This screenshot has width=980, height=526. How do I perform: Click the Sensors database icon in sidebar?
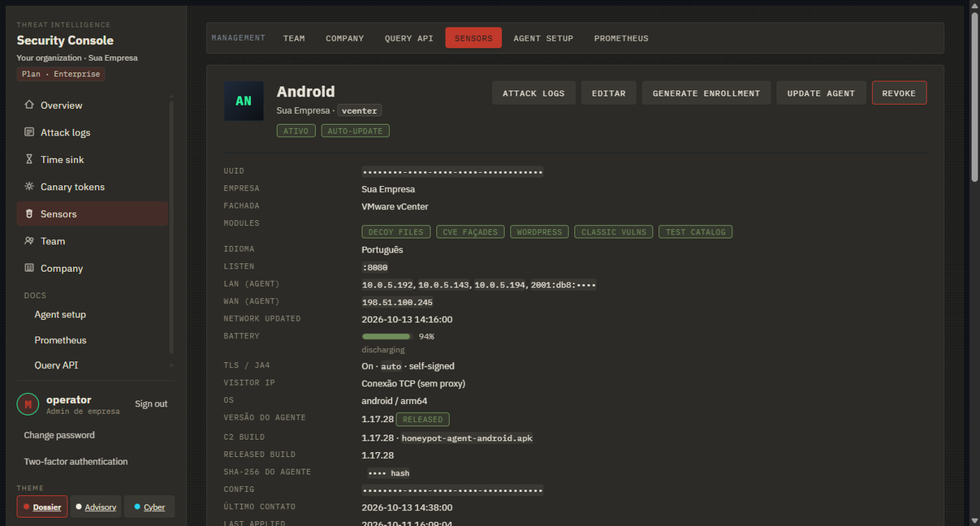tap(29, 214)
